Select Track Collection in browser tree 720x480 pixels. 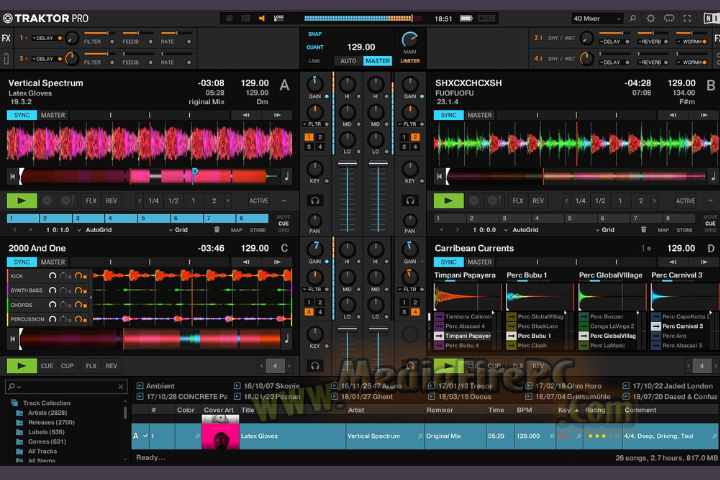pos(46,403)
